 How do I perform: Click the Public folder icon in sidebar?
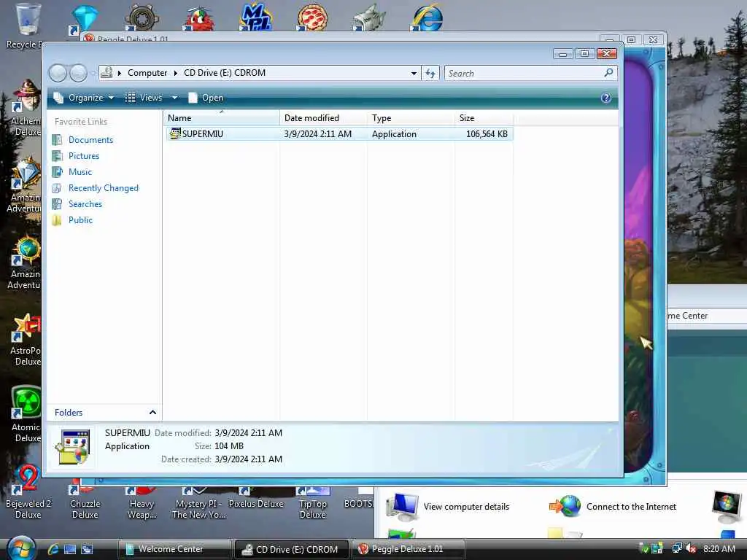[57, 220]
